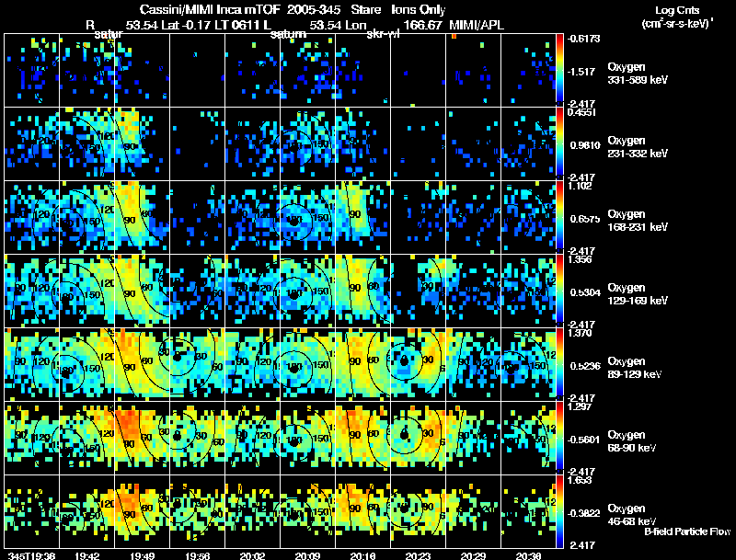Click the Lon value '166.67'
The image size is (736, 560).
pos(423,25)
